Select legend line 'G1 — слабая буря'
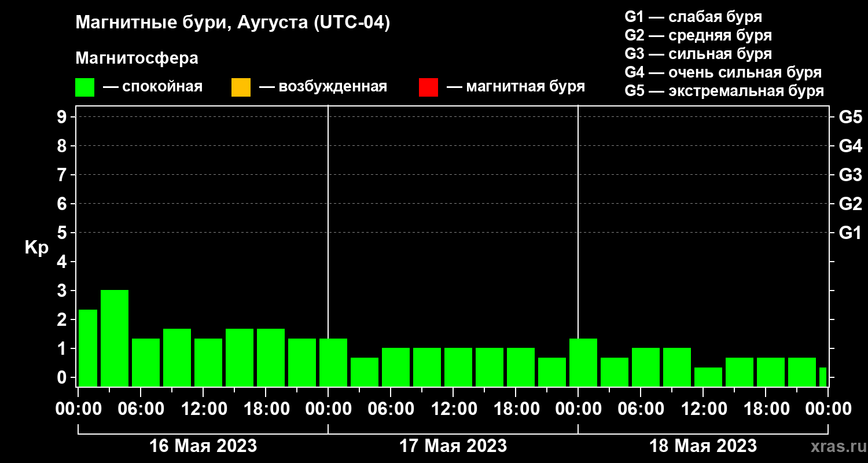Image resolution: width=868 pixels, height=463 pixels. [x=693, y=16]
